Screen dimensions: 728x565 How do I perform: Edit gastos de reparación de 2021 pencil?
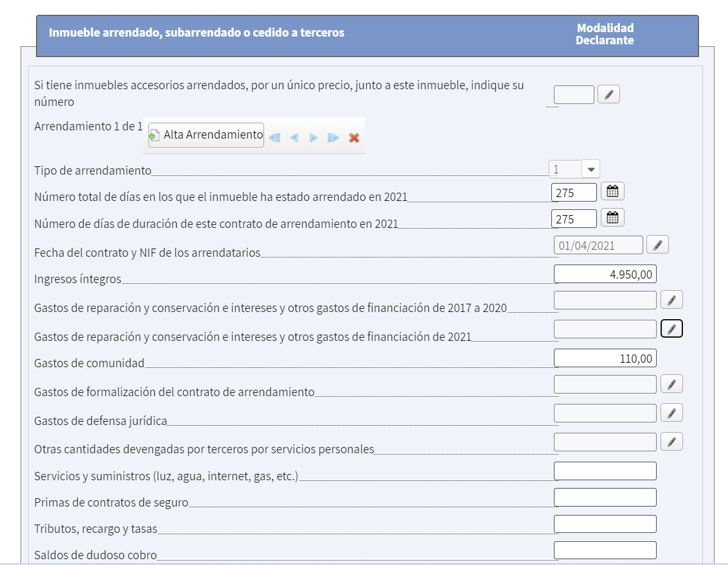(x=671, y=329)
